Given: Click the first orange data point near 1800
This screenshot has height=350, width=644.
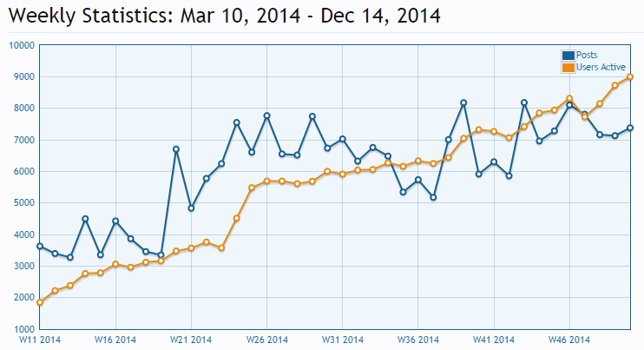Looking at the screenshot, I should click(40, 302).
